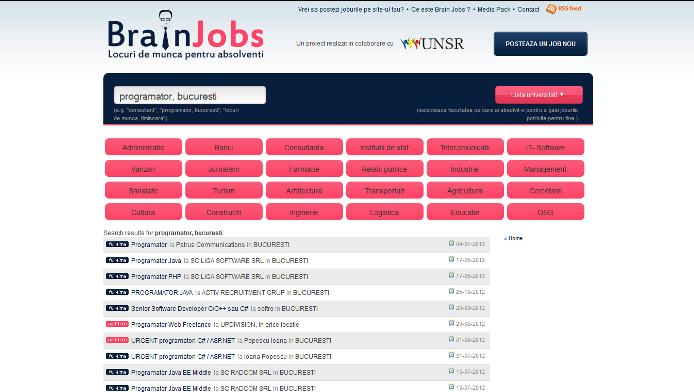
Task: Open the Media Pack link
Action: 494,9
